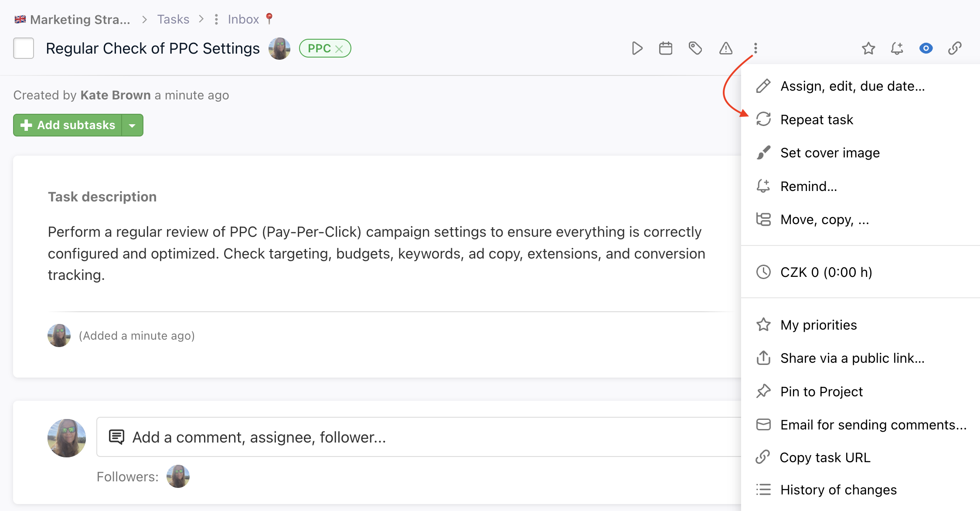Start the time tracking play button
Viewport: 980px width, 511px height.
pos(637,48)
